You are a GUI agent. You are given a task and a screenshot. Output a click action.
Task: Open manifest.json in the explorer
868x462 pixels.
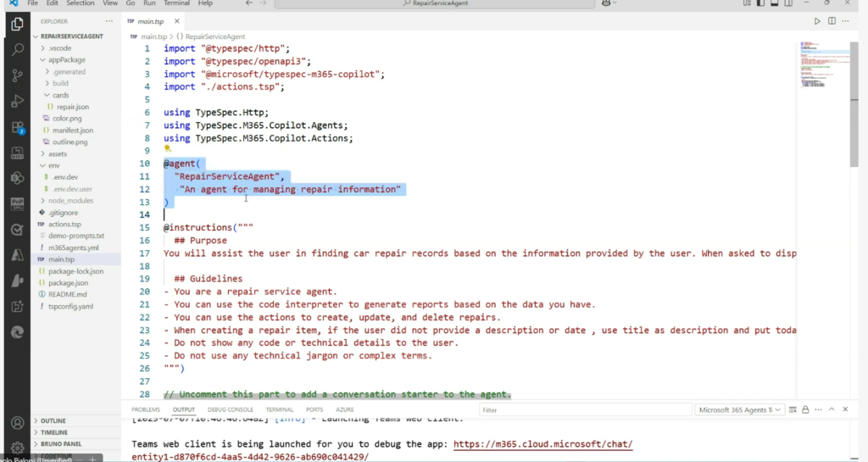pyautogui.click(x=73, y=131)
